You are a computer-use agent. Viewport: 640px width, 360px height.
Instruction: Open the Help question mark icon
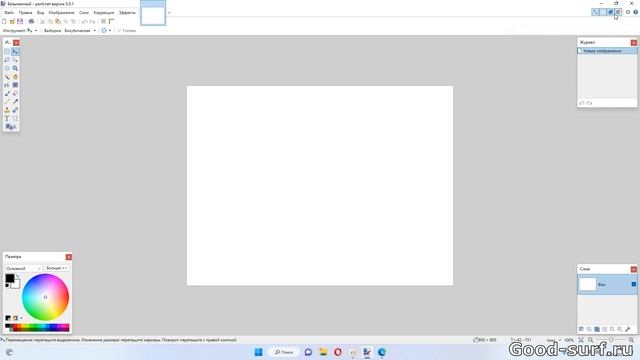click(636, 12)
